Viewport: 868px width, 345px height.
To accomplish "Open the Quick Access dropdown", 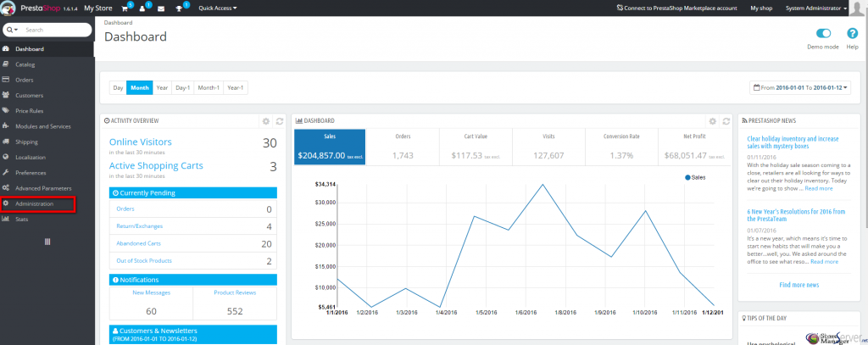I will point(218,8).
